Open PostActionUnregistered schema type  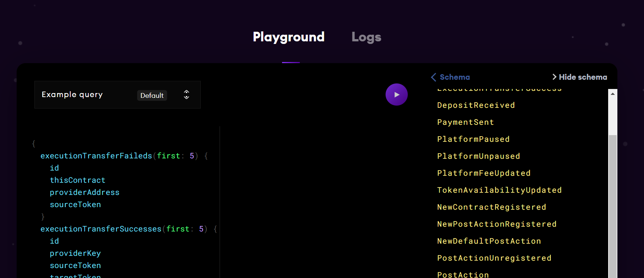(494, 258)
